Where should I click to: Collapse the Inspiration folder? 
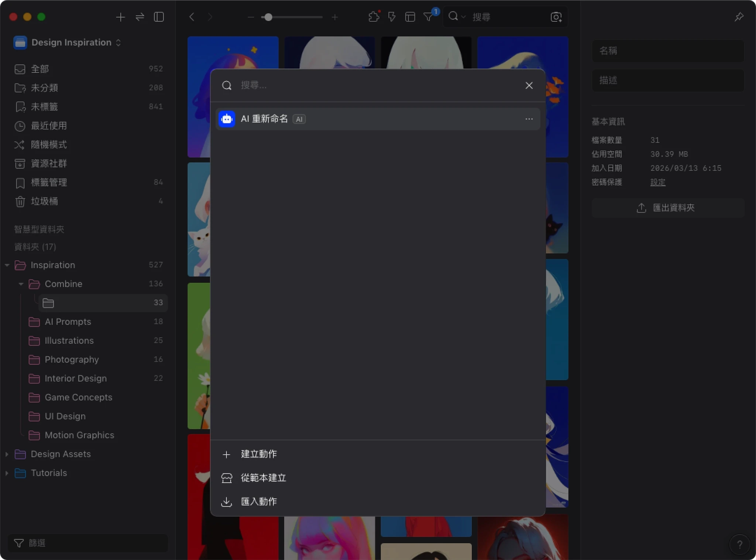(x=7, y=265)
